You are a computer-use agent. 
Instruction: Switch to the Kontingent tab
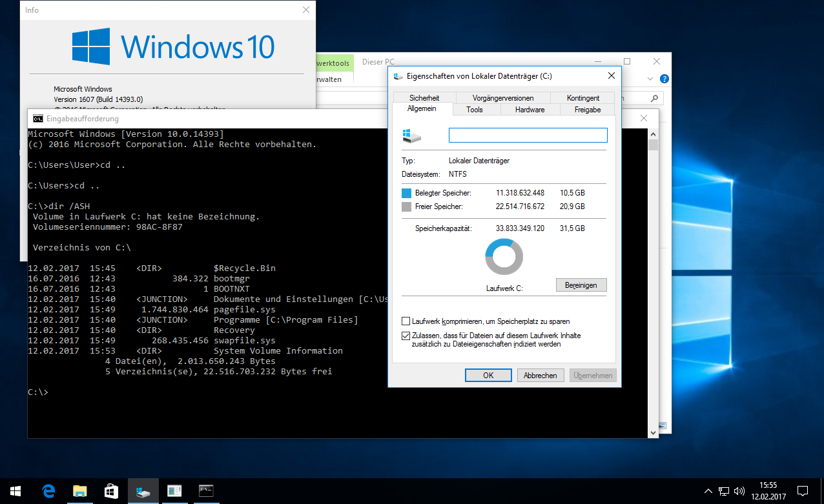point(583,97)
